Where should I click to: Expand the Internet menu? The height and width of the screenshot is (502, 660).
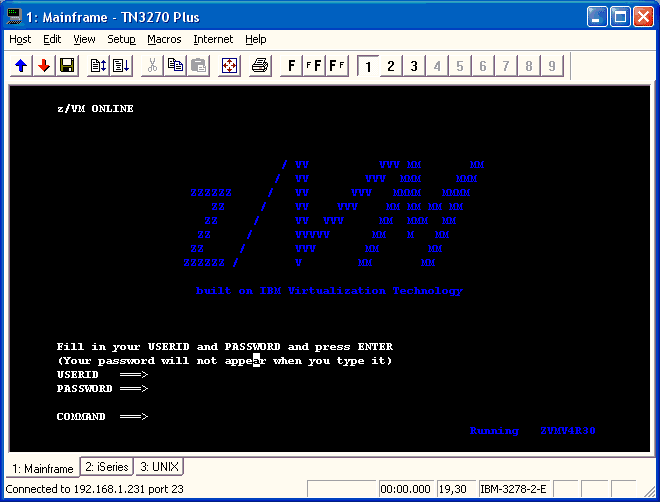pos(213,39)
